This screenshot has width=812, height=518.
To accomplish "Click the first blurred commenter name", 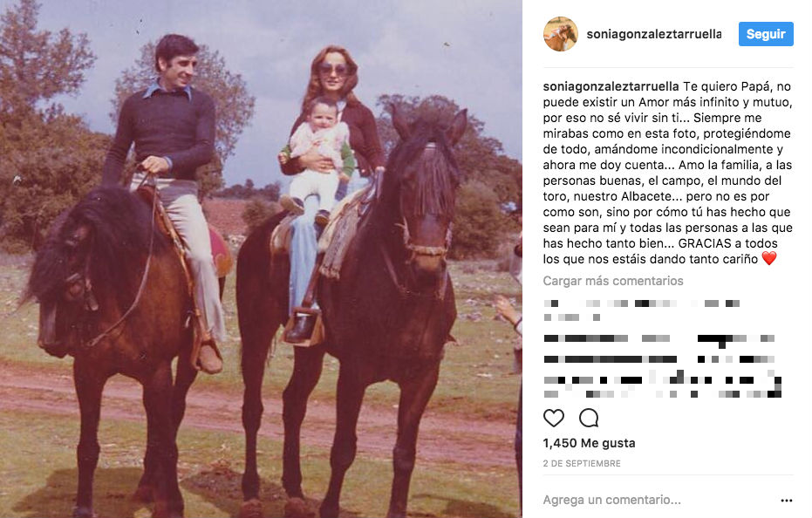I will click(x=551, y=303).
